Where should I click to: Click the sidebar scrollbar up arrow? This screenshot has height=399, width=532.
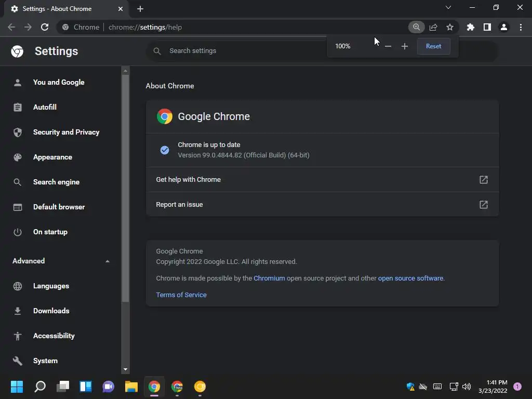(x=126, y=71)
